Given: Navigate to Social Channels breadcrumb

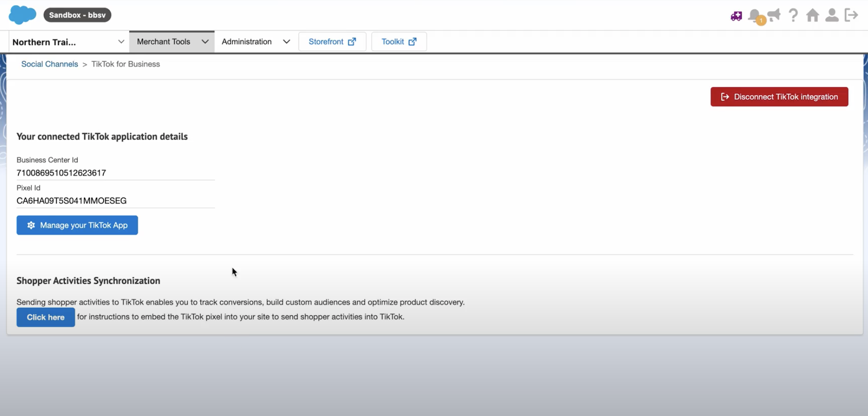Looking at the screenshot, I should click(50, 64).
